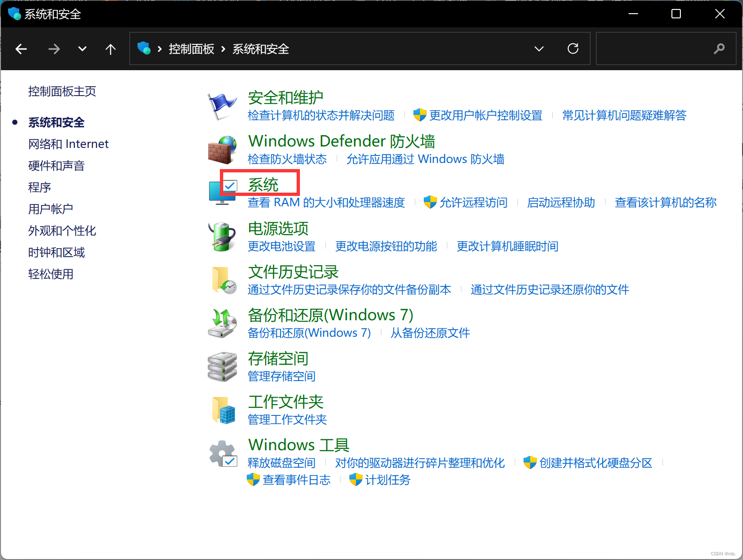Focus the Control Panel search box
Screen dimensions: 743x560
pos(666,49)
